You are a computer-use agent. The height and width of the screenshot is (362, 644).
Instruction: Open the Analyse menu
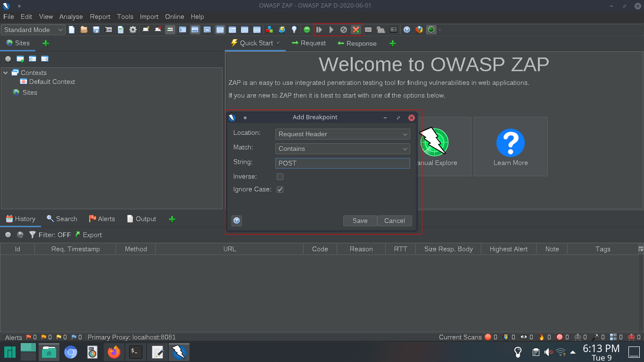(71, 16)
